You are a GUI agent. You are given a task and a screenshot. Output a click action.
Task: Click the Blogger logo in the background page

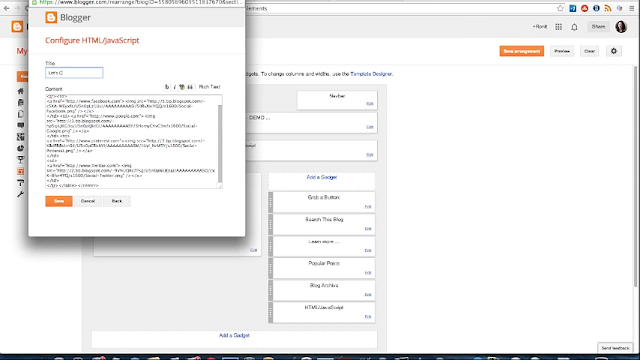tap(17, 27)
